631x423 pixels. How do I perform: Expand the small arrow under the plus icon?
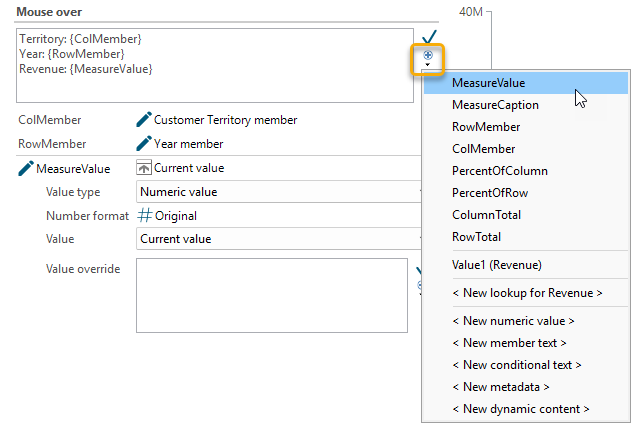point(428,66)
